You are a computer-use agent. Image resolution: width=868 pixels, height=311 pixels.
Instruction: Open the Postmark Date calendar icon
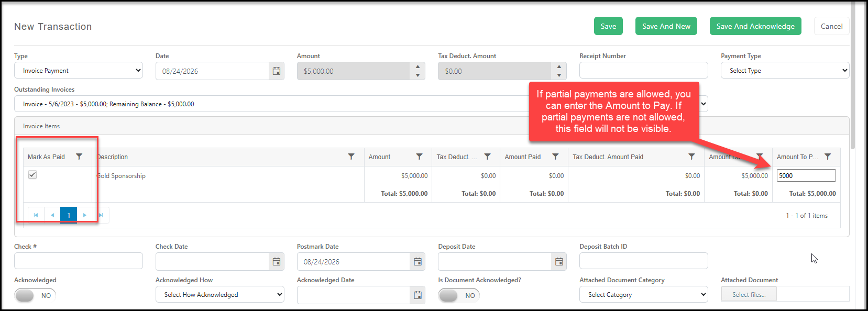[x=417, y=262]
